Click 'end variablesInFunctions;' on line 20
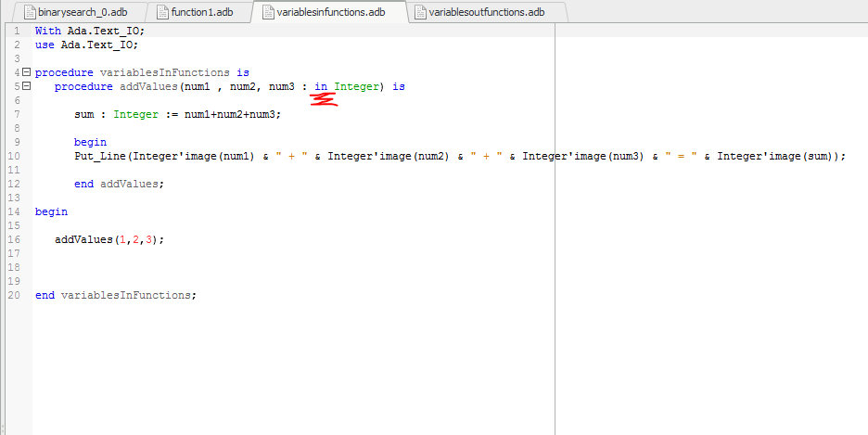 116,296
